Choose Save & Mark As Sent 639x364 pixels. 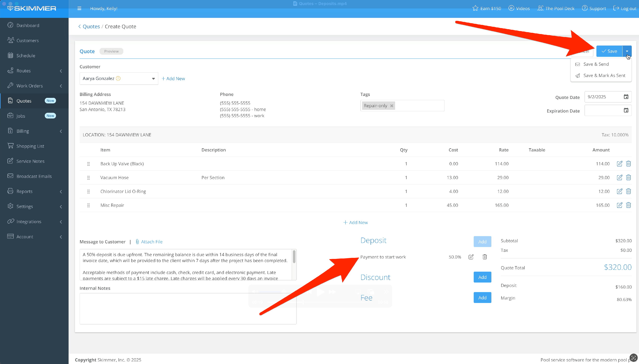pyautogui.click(x=601, y=76)
